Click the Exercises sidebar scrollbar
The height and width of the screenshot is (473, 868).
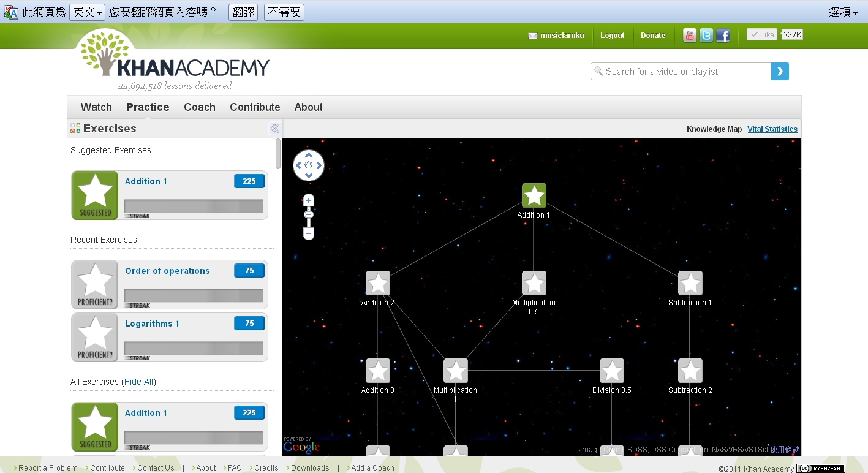click(278, 153)
